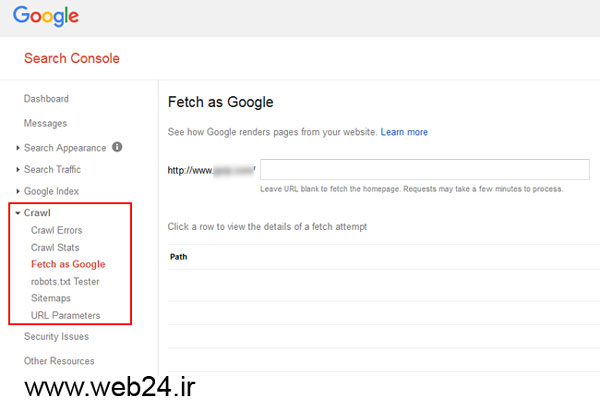
Task: Follow the Learn more link
Action: [x=404, y=132]
